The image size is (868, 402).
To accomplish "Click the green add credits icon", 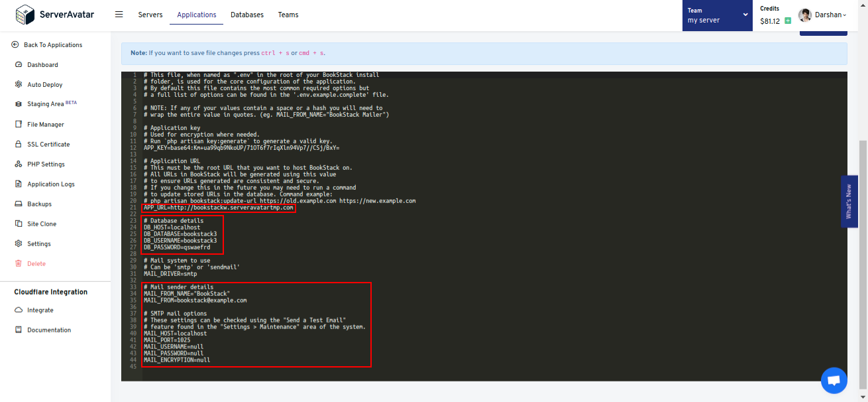I will pyautogui.click(x=788, y=21).
